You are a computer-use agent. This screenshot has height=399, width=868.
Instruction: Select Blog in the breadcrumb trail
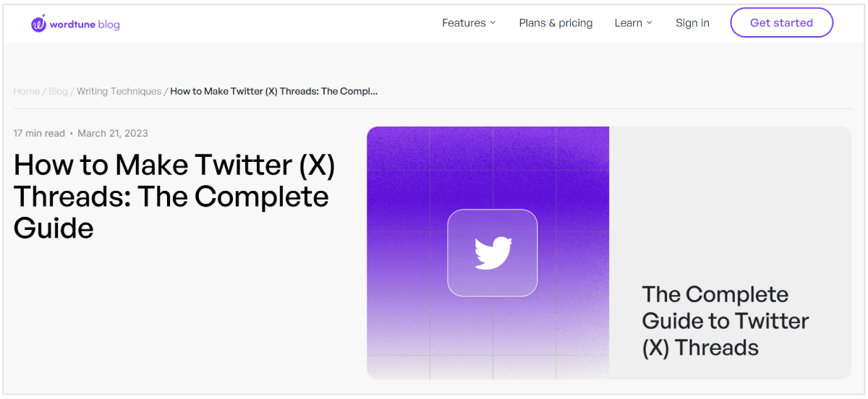58,91
